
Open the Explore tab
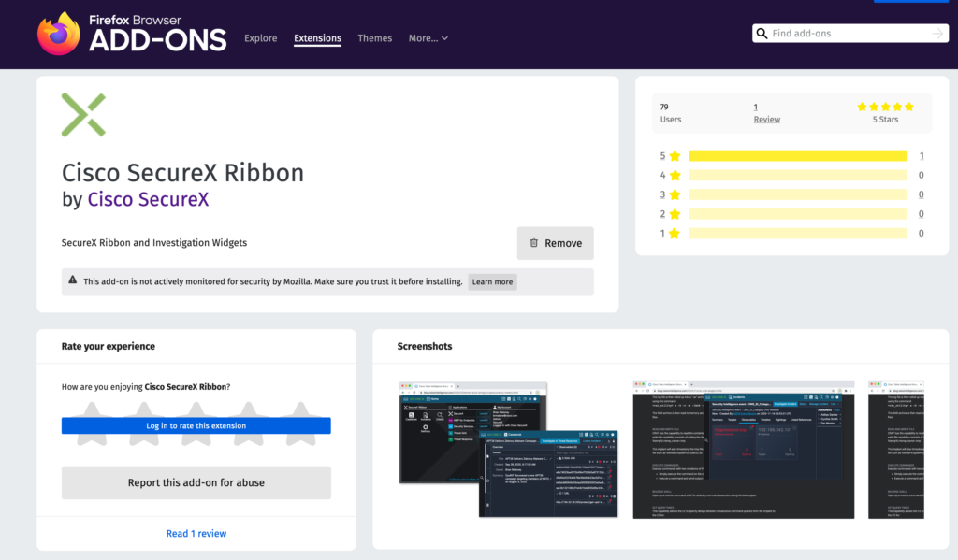[x=260, y=38]
